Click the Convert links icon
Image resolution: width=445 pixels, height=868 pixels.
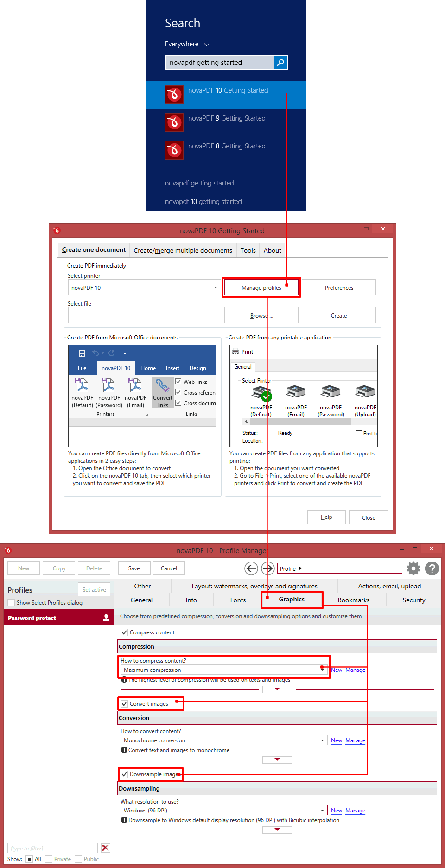click(x=162, y=385)
